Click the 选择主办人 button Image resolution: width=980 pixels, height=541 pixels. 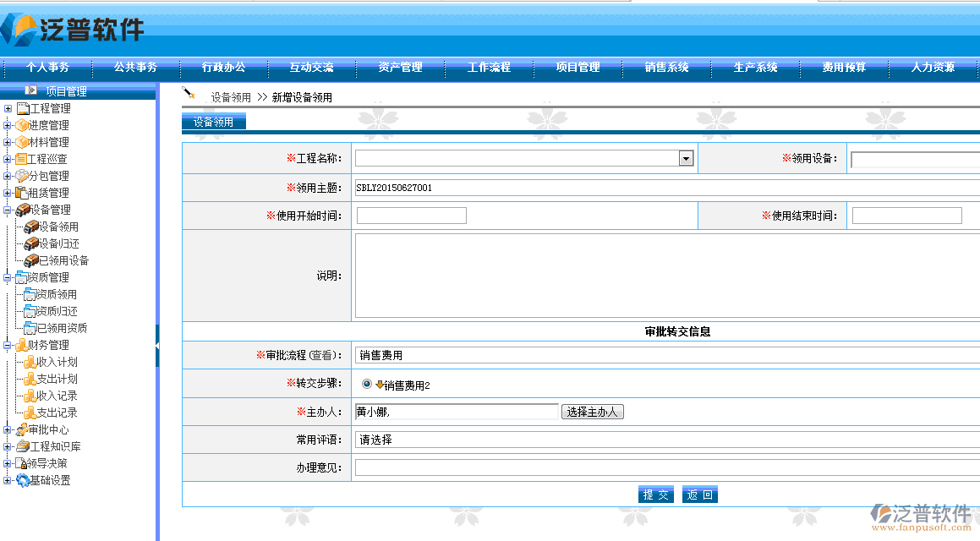(592, 412)
